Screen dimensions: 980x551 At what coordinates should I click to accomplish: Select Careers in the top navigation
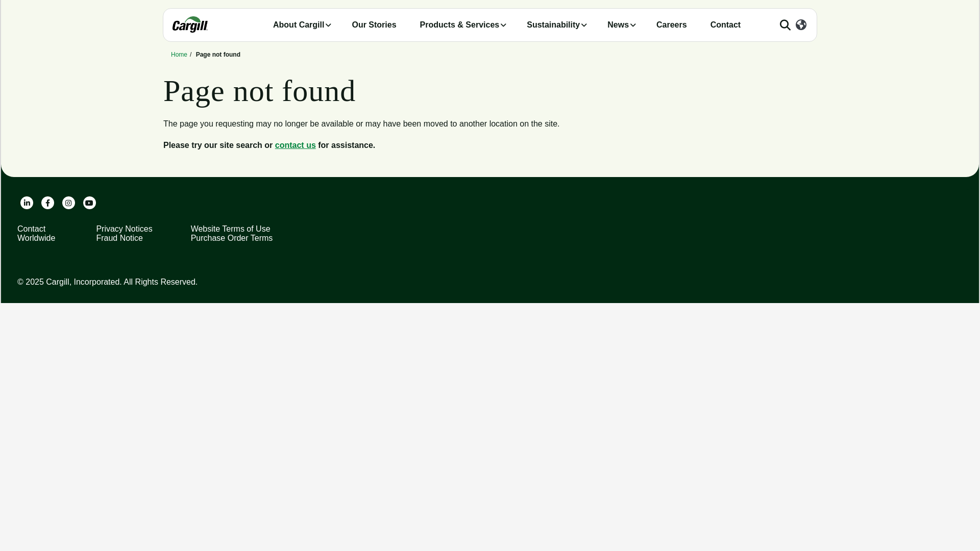click(671, 25)
